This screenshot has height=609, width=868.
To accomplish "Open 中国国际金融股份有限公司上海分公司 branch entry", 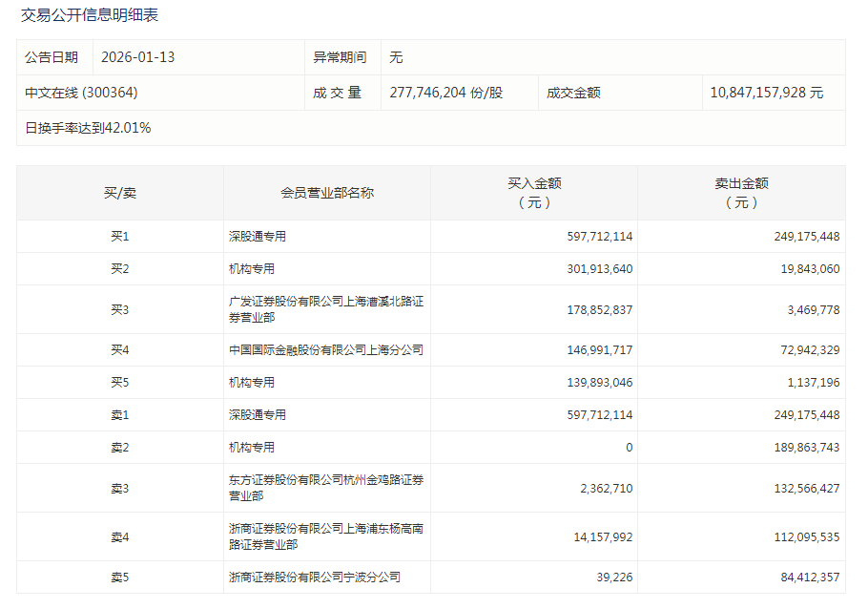I will click(326, 350).
